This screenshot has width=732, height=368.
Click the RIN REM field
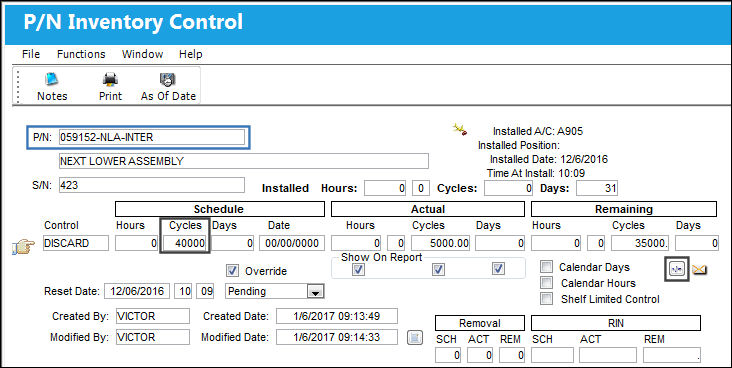click(x=672, y=355)
